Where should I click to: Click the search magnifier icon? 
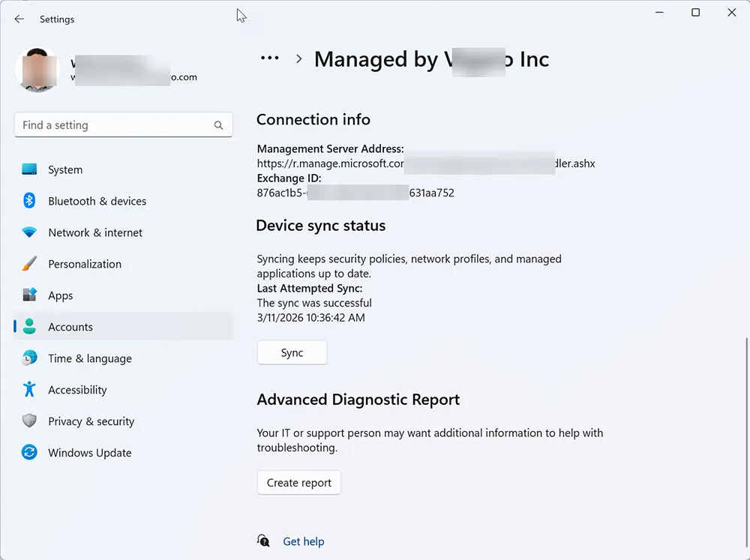(218, 124)
